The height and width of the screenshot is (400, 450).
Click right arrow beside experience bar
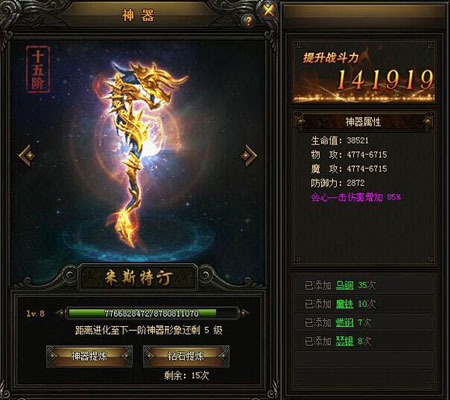point(245,313)
